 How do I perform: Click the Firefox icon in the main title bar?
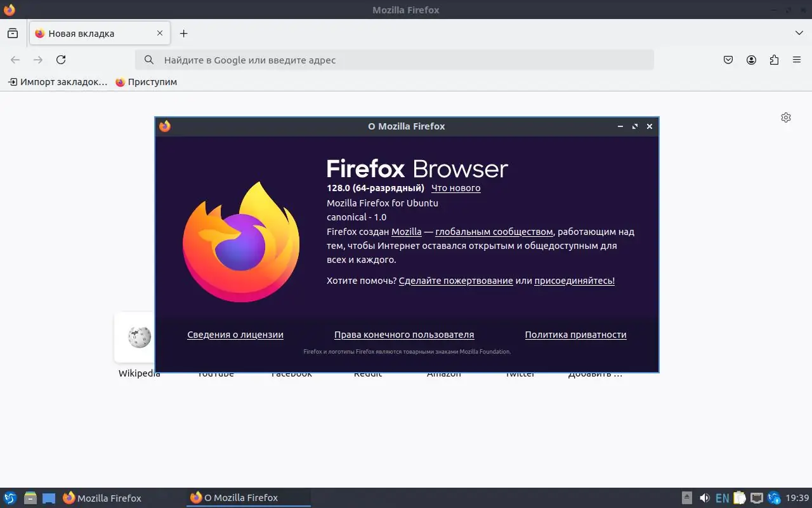[x=9, y=10]
